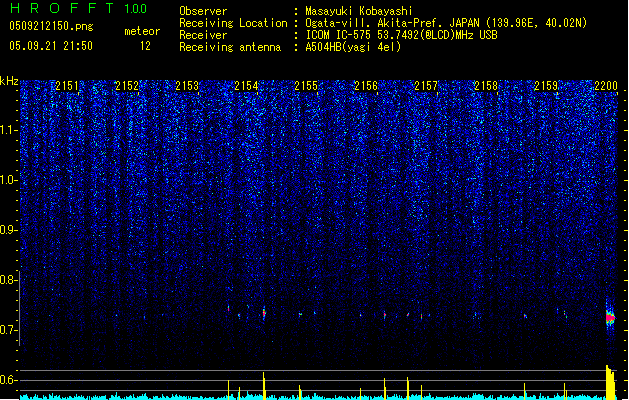Click the 1.1 frequency axis label

tap(8, 130)
